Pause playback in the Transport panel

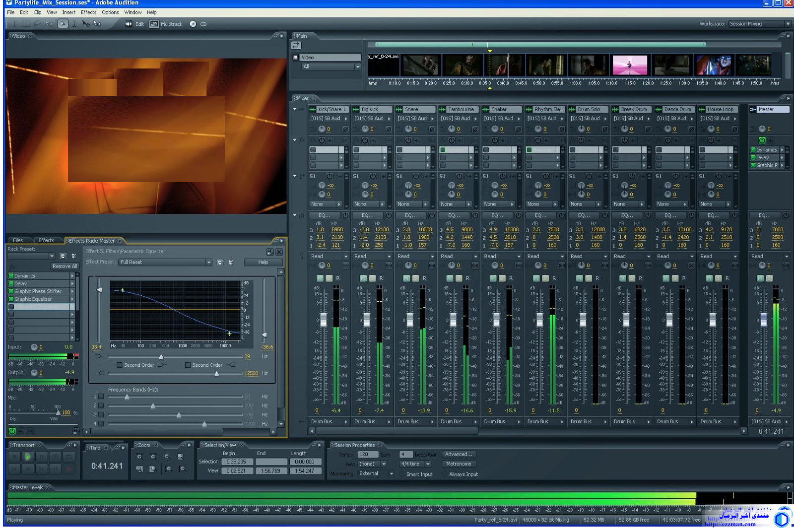pyautogui.click(x=42, y=456)
